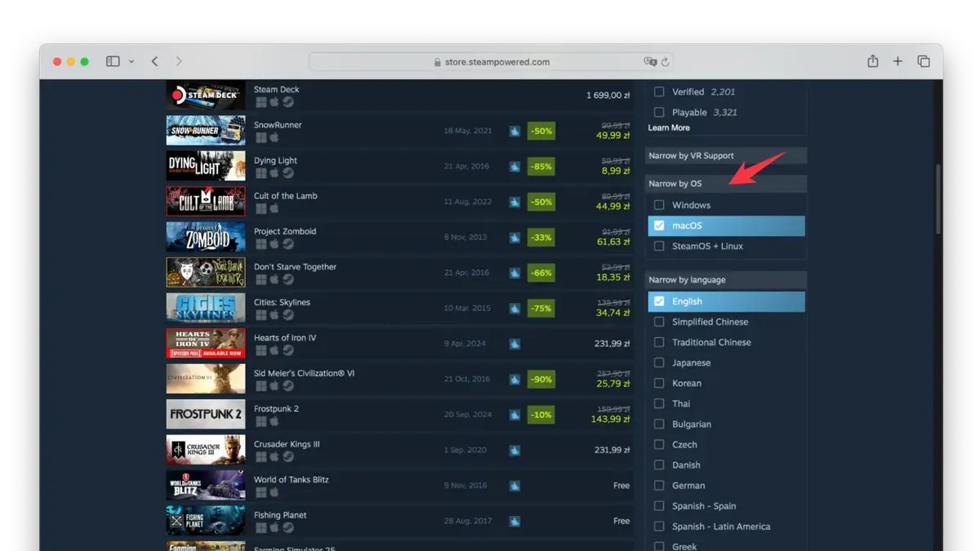
Task: Check the German language filter
Action: coord(659,486)
